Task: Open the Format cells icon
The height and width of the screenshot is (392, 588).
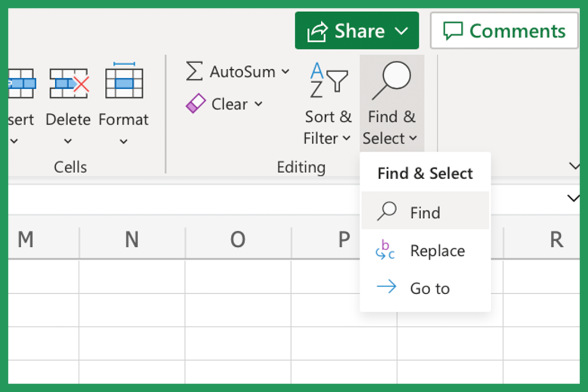Action: tap(123, 83)
